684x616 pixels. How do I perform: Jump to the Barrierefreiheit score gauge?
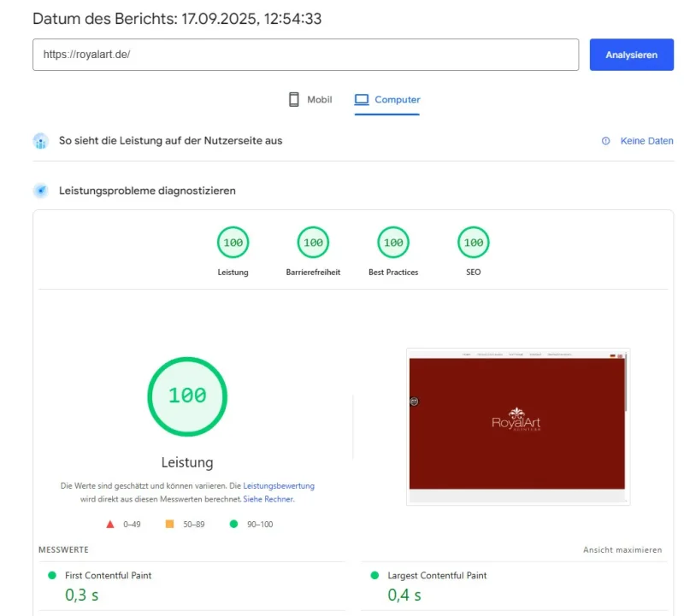click(x=313, y=243)
